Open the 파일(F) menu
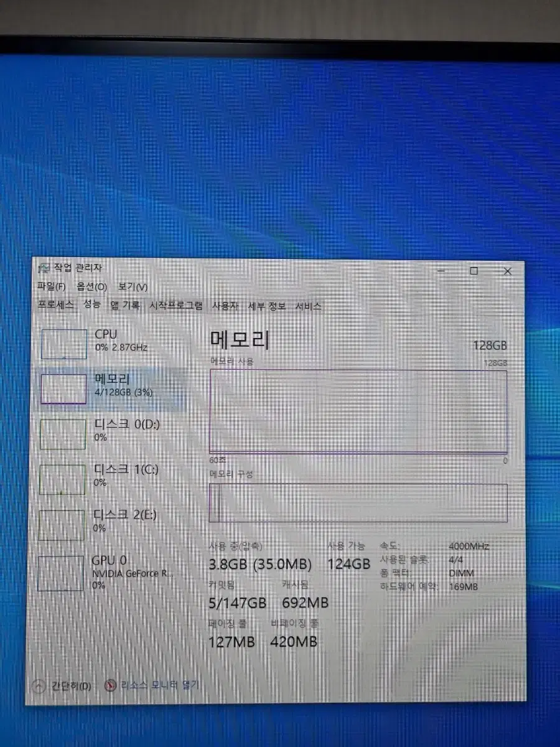The width and height of the screenshot is (560, 747). click(52, 288)
